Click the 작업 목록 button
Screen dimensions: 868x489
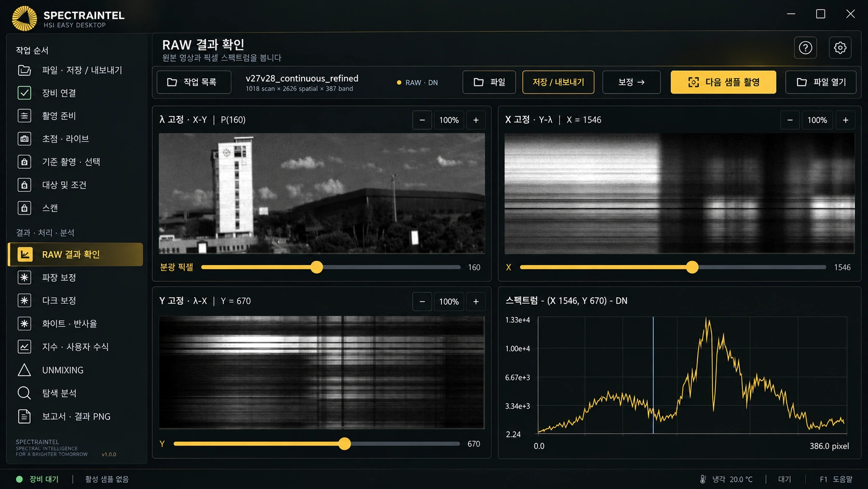tap(194, 82)
